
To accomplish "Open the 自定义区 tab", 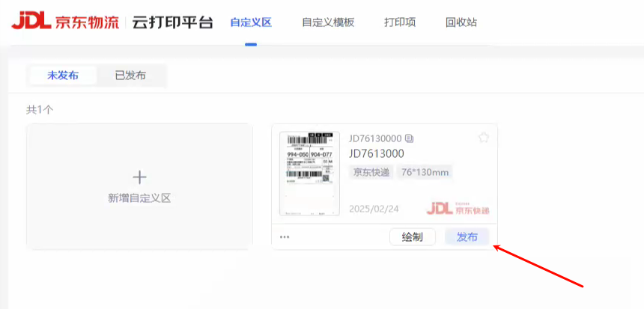I will click(251, 22).
